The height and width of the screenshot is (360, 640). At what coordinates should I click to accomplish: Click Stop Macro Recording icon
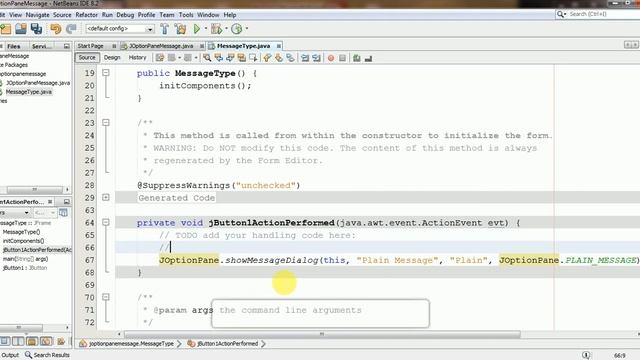pyautogui.click(x=342, y=58)
